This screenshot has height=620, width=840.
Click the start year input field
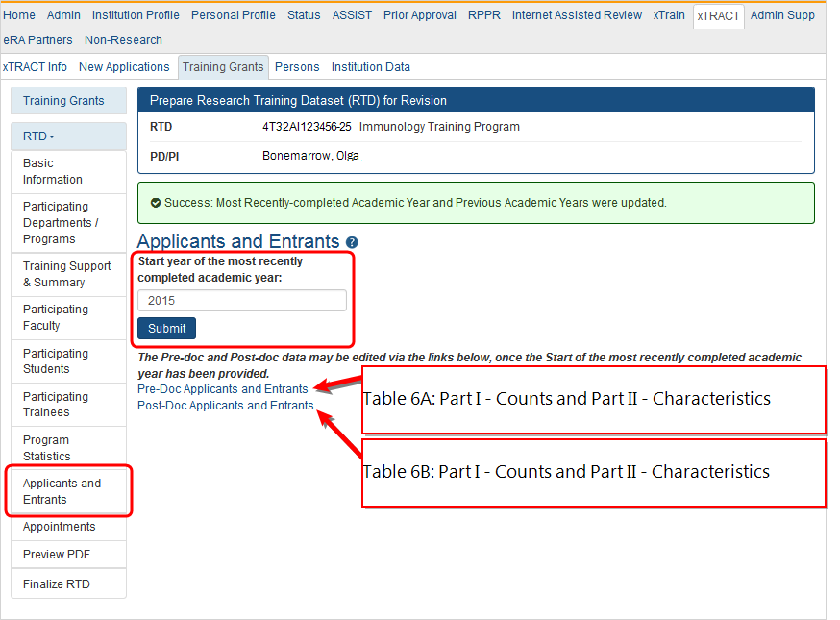click(242, 301)
